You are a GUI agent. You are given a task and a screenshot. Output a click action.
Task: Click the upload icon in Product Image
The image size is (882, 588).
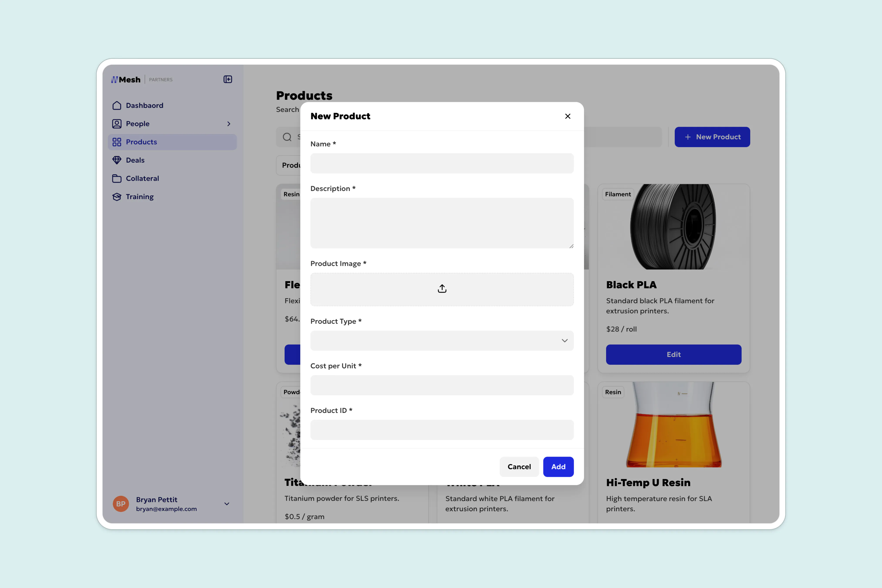coord(442,289)
